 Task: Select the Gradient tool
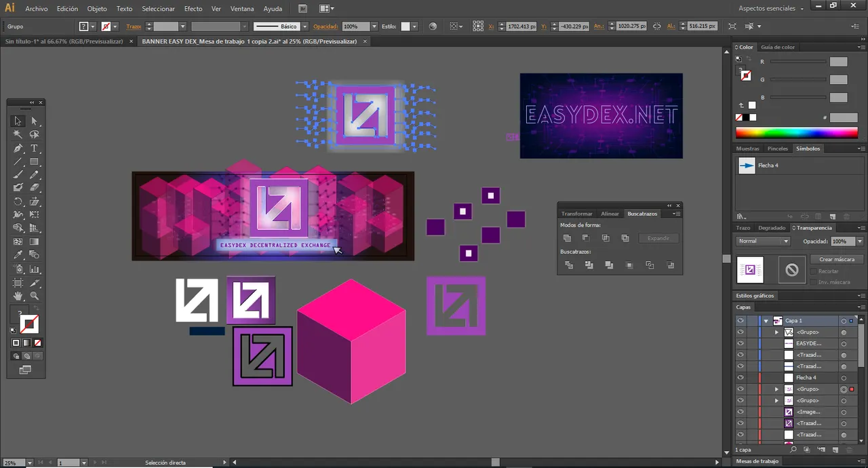[34, 242]
